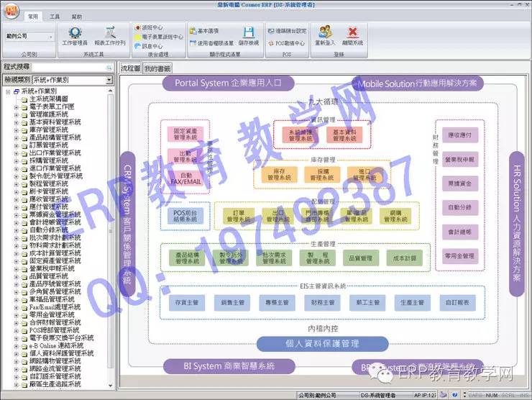Screen dimensions: 532x400
Task: Click 儲存檢視 save view icon
Action: 248,35
